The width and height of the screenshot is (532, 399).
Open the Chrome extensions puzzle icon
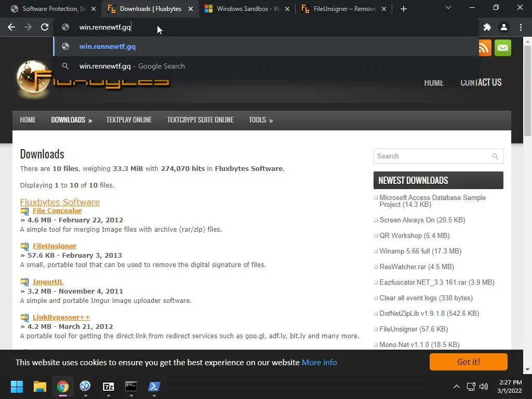coord(487,27)
